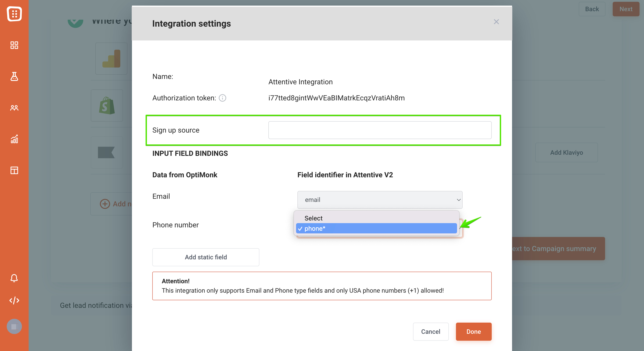Screen dimensions: 644x351
Task: Choose the Select option in dropdown
Action: pyautogui.click(x=376, y=218)
